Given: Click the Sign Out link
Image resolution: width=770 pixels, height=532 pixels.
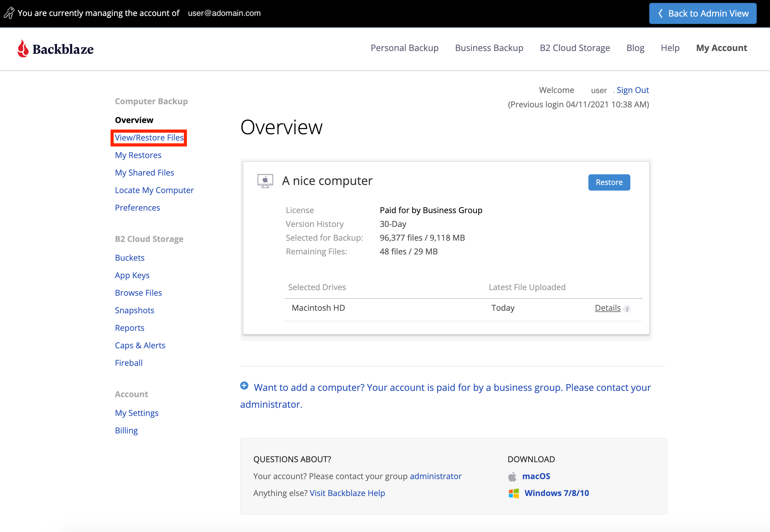Looking at the screenshot, I should 633,90.
